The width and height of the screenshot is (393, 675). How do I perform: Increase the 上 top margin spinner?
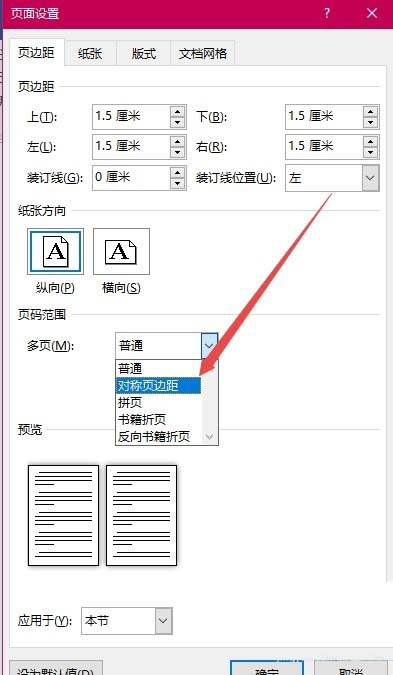[x=177, y=112]
